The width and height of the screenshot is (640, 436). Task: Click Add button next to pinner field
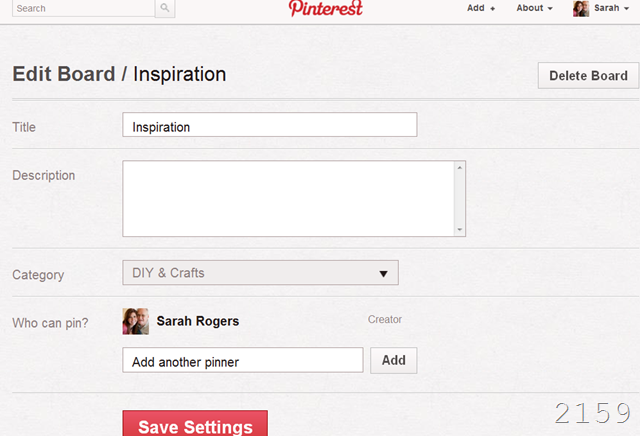tap(393, 360)
